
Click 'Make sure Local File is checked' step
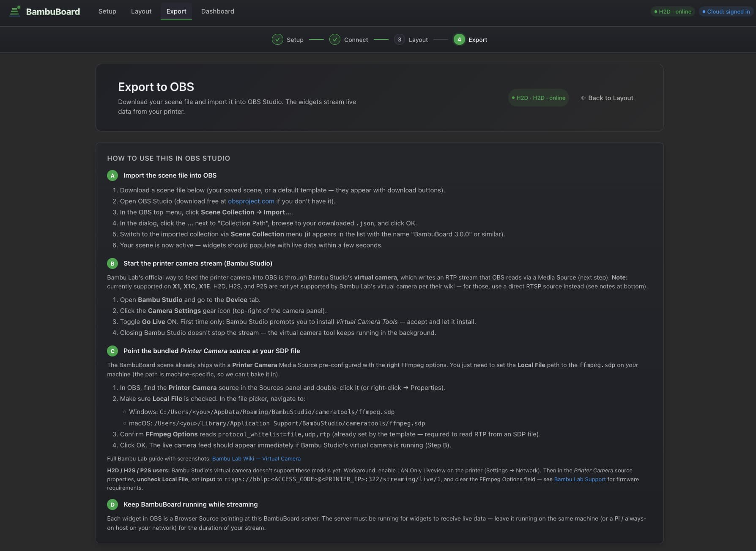(213, 399)
